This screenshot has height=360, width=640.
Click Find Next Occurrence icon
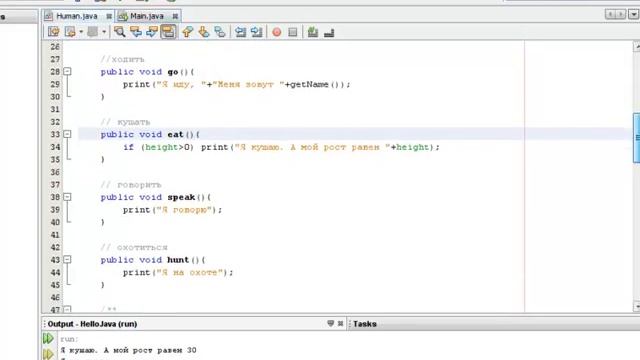coord(152,32)
